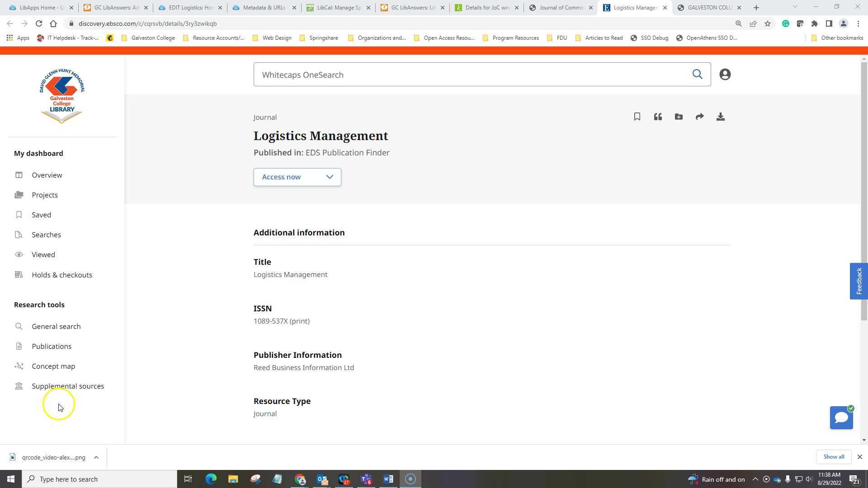Go to Holds & checkouts
The height and width of the screenshot is (488, 868).
point(62,275)
